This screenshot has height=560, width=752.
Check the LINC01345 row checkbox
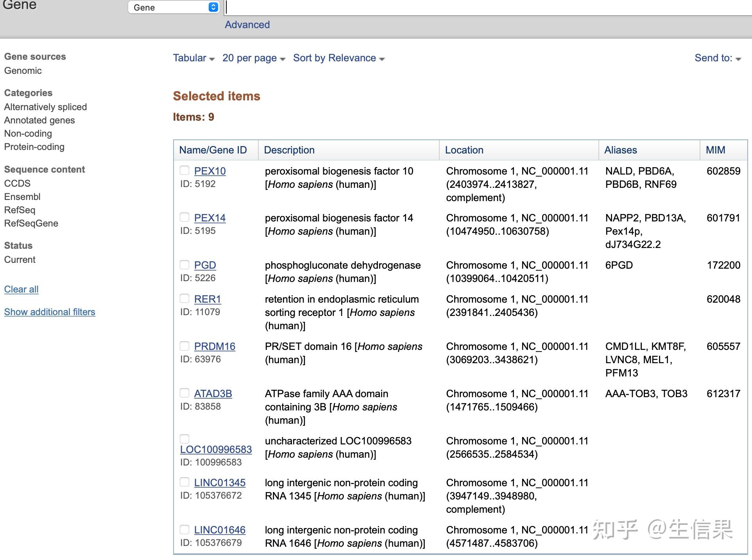[x=184, y=482]
